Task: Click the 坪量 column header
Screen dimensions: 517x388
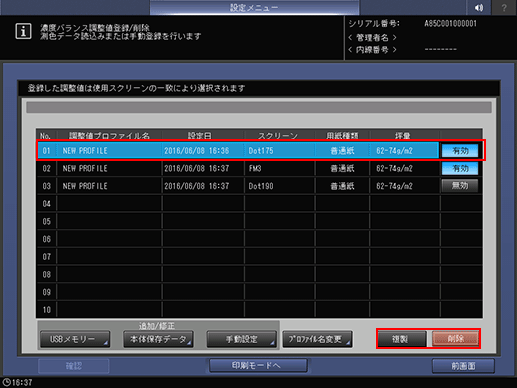Action: pos(403,136)
